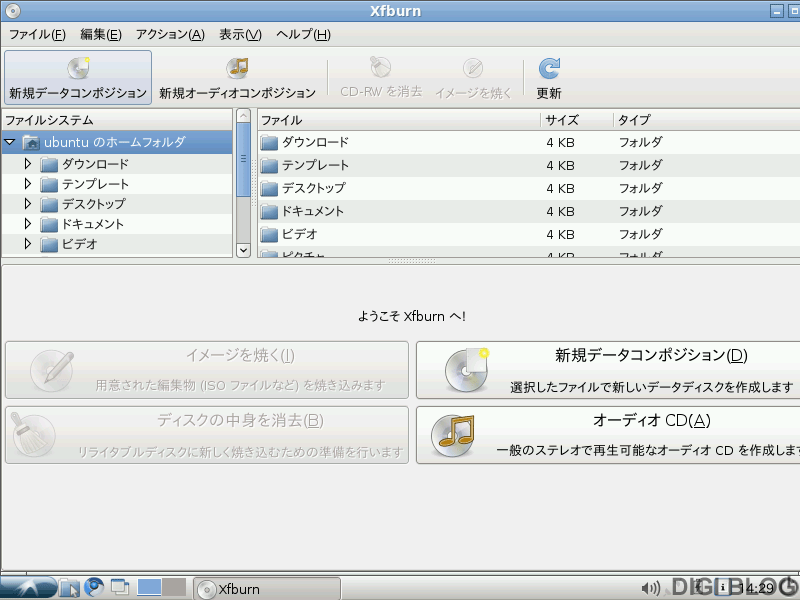Screen dimensions: 800x600
Task: Expand the テンプレート tree node
Action: click(x=28, y=184)
